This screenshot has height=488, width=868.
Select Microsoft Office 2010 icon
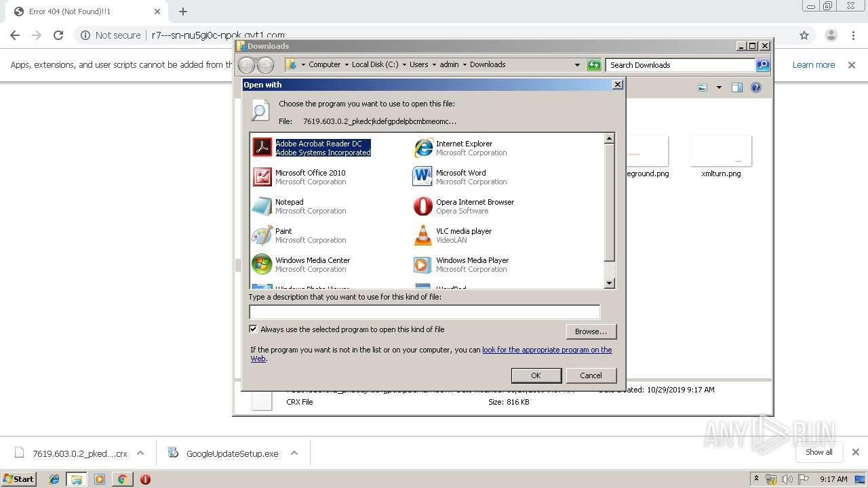point(262,177)
